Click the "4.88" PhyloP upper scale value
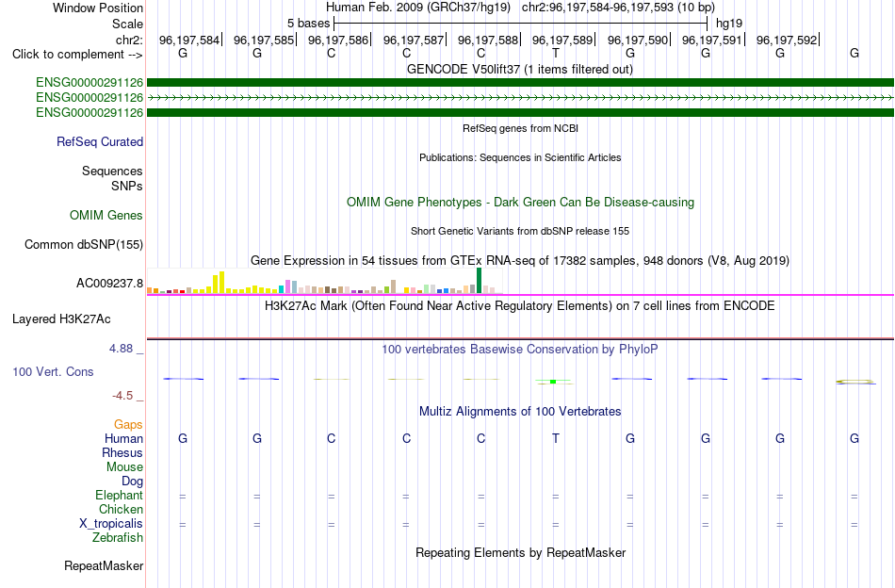The width and height of the screenshot is (895, 588). [x=121, y=349]
